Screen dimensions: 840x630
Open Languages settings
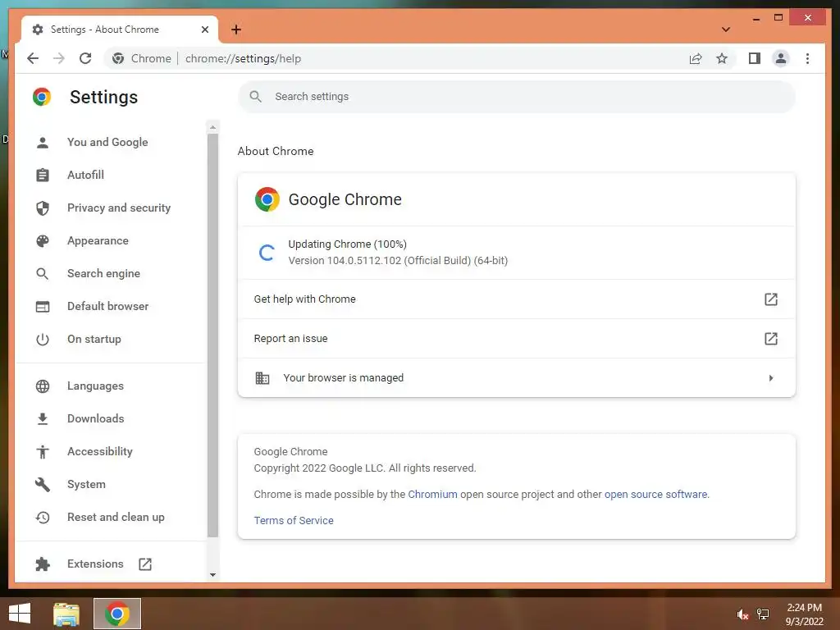coord(95,386)
